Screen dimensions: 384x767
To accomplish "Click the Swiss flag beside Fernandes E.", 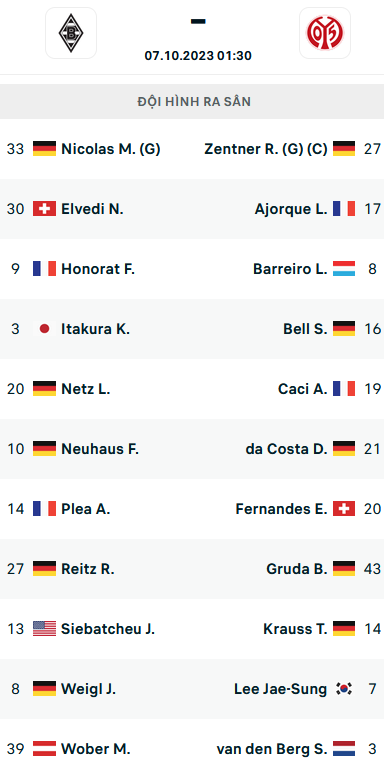I will (x=344, y=509).
